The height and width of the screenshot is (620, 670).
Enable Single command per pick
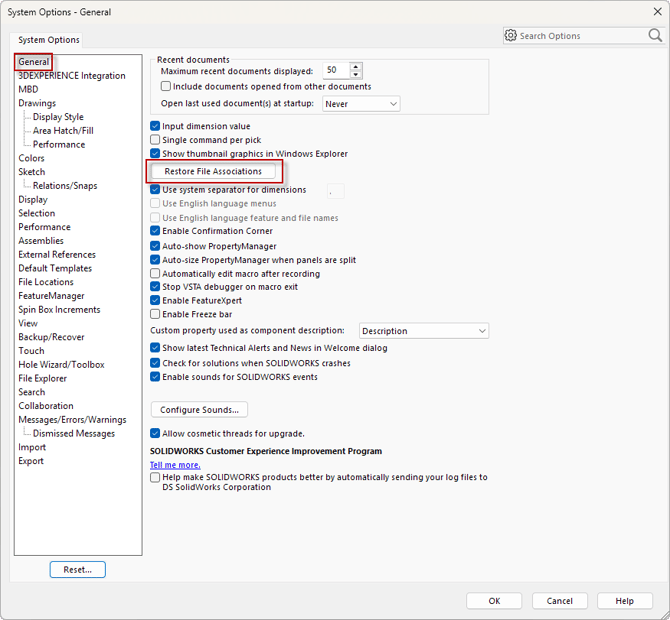coord(155,140)
